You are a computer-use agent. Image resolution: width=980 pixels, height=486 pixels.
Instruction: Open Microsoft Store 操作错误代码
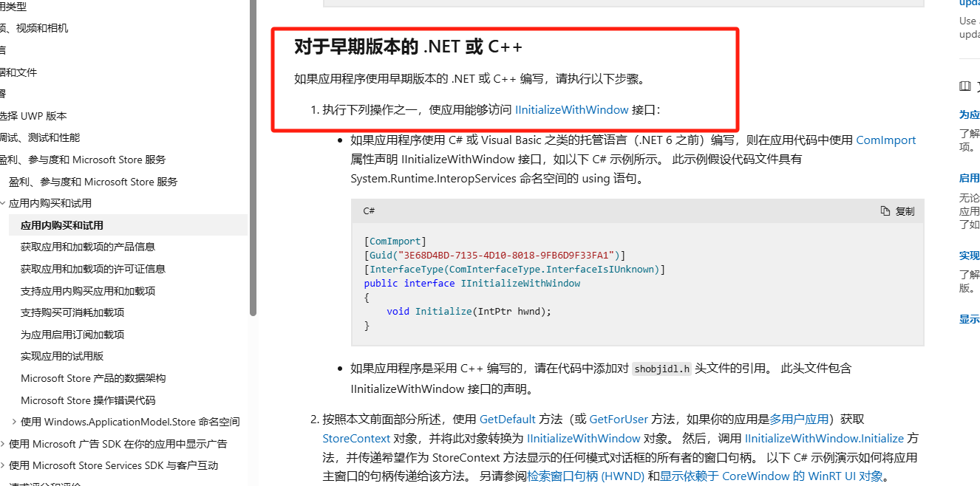88,400
